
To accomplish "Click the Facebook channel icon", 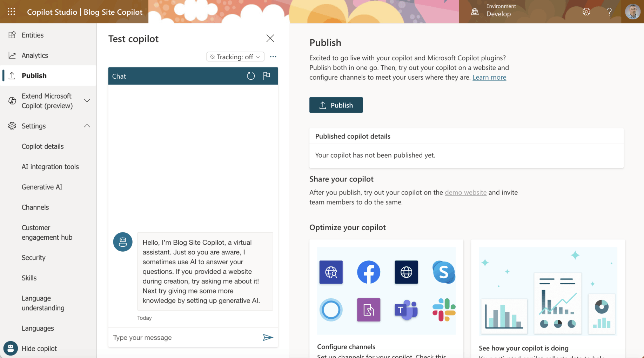I will 369,272.
